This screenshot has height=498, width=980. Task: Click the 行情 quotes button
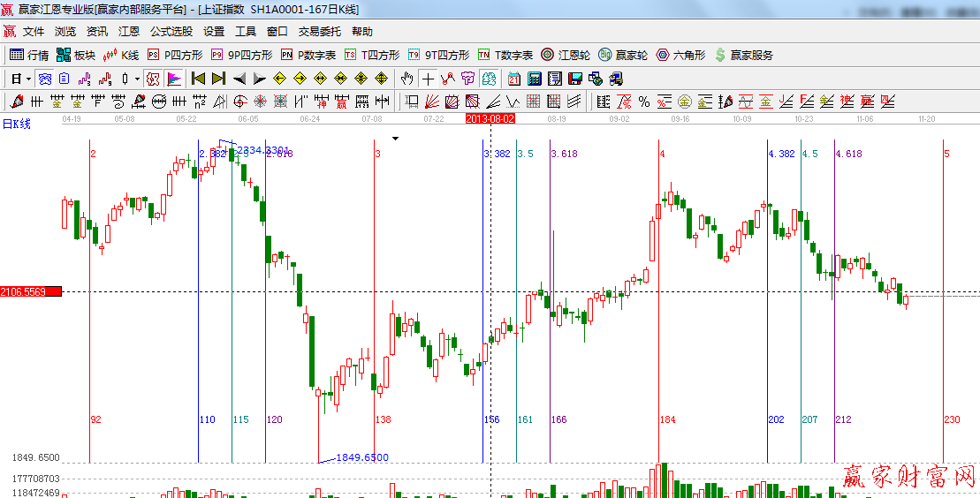(x=29, y=55)
